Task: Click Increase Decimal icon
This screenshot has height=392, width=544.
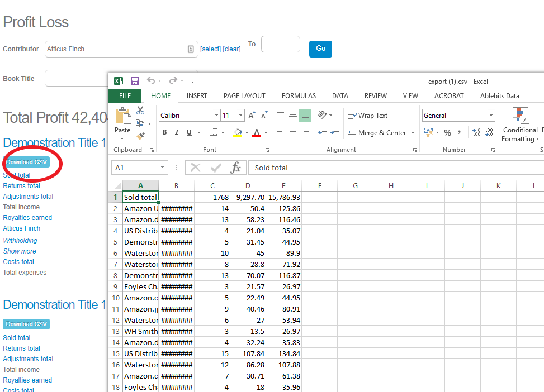Action: pos(477,132)
